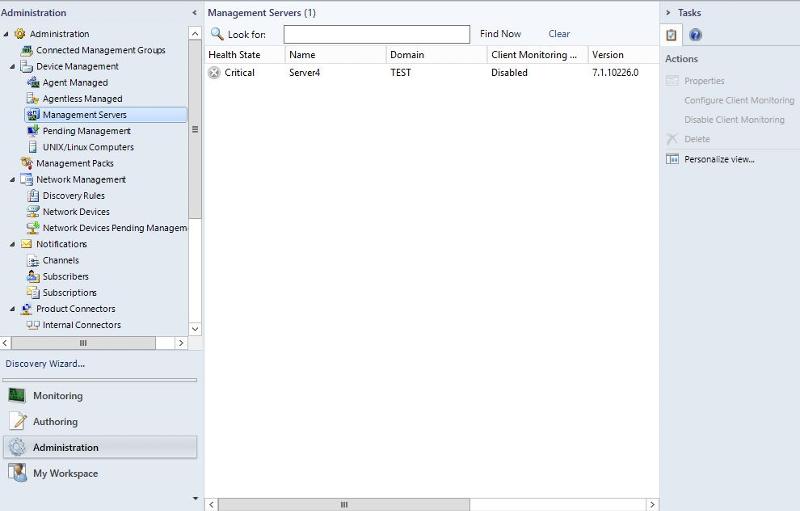Click the Clear search button

coord(559,34)
